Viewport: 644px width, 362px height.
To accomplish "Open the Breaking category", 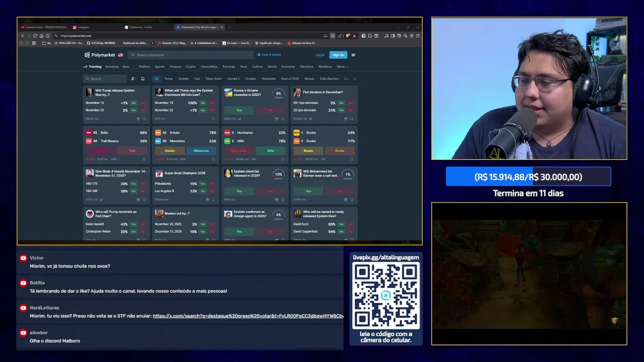I will tap(112, 66).
